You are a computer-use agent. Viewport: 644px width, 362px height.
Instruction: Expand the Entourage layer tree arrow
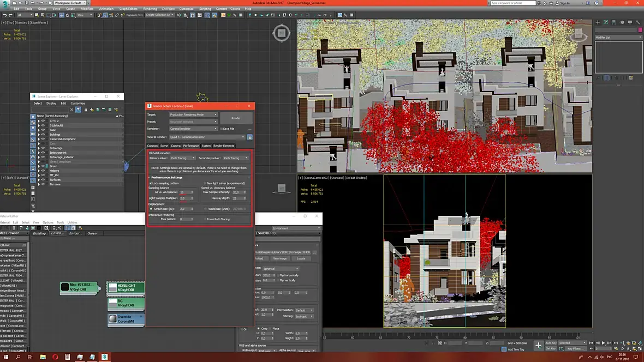[39, 148]
